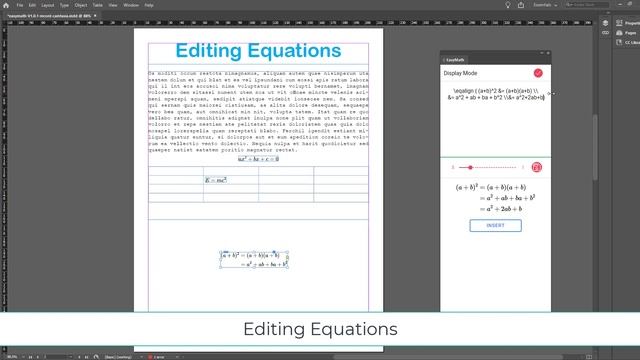Click the Display Mode label
Viewport: 640px width, 360px height.
[460, 73]
